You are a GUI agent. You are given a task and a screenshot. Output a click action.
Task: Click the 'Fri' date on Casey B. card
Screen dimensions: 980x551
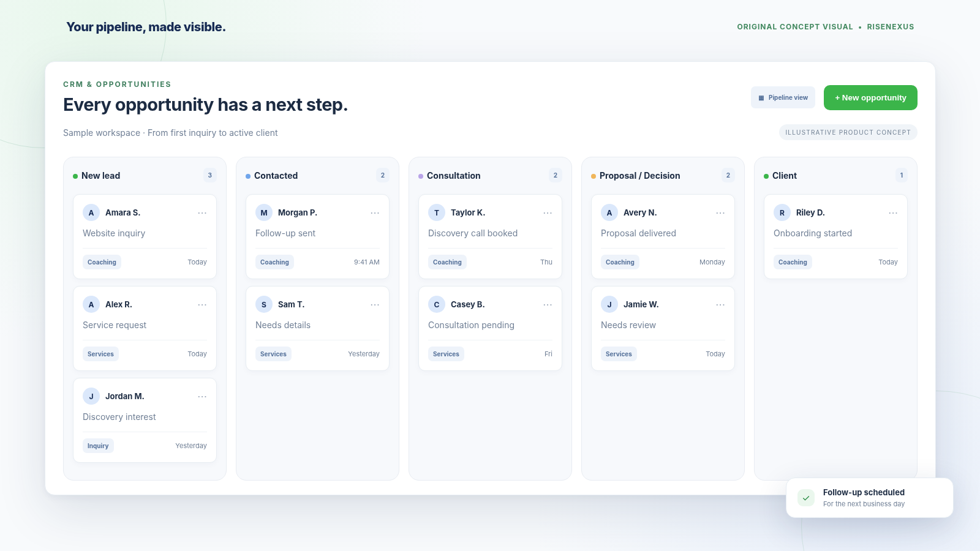click(548, 354)
